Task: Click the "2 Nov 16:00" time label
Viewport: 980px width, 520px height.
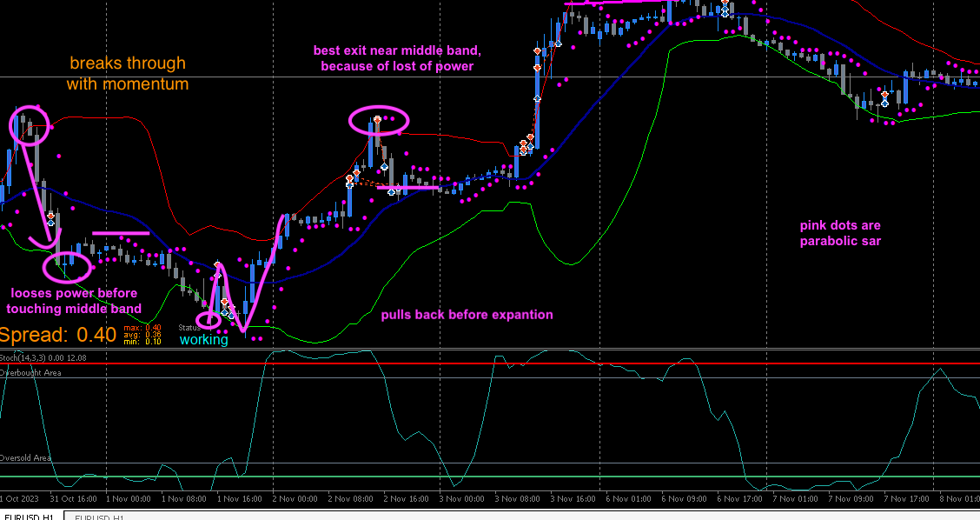Action: click(407, 499)
